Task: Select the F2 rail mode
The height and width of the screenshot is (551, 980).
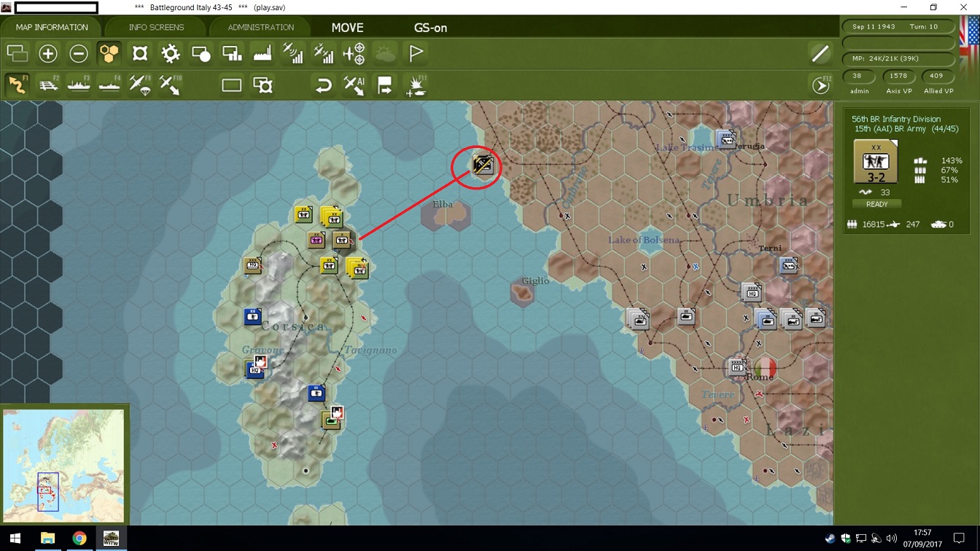Action: (48, 85)
